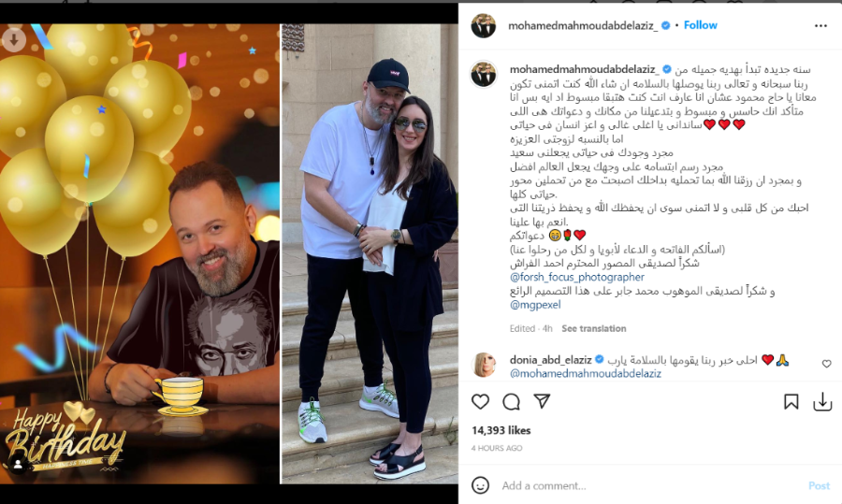
Task: View the 14,393 likes list
Action: pyautogui.click(x=501, y=430)
